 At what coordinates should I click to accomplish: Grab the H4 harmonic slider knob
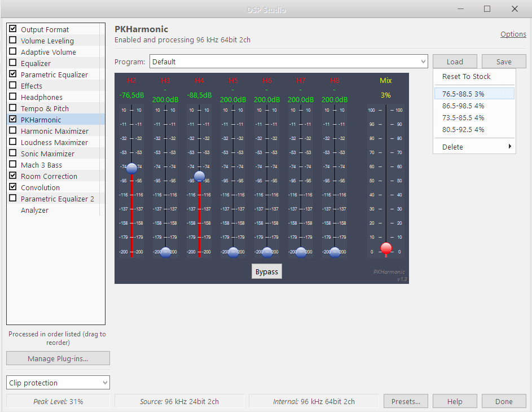click(200, 176)
